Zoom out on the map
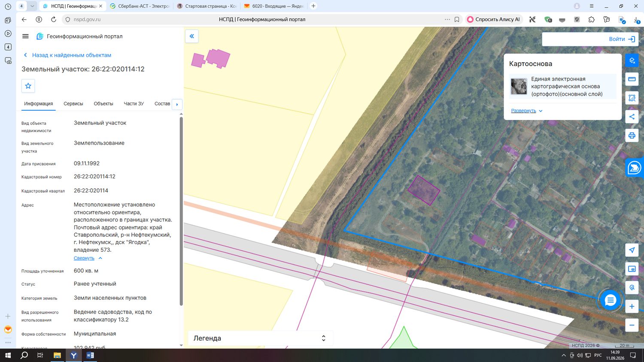This screenshot has height=362, width=644. (x=632, y=325)
